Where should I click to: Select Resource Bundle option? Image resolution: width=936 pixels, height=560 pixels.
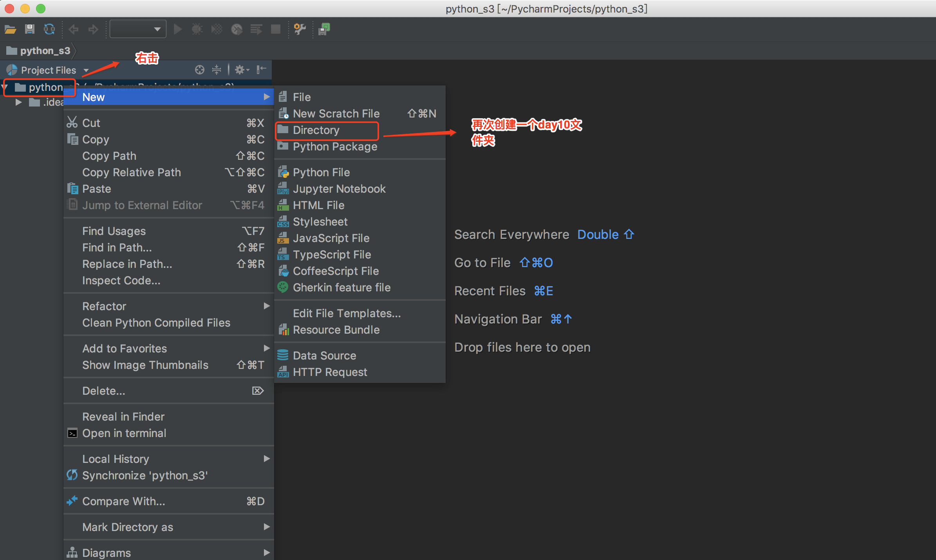[x=360, y=330]
